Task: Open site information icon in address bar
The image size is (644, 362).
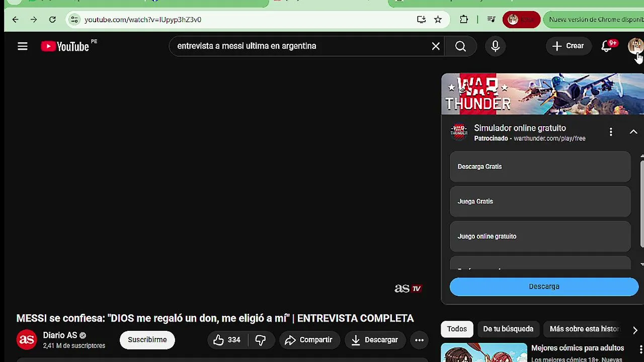Action: pos(74,20)
